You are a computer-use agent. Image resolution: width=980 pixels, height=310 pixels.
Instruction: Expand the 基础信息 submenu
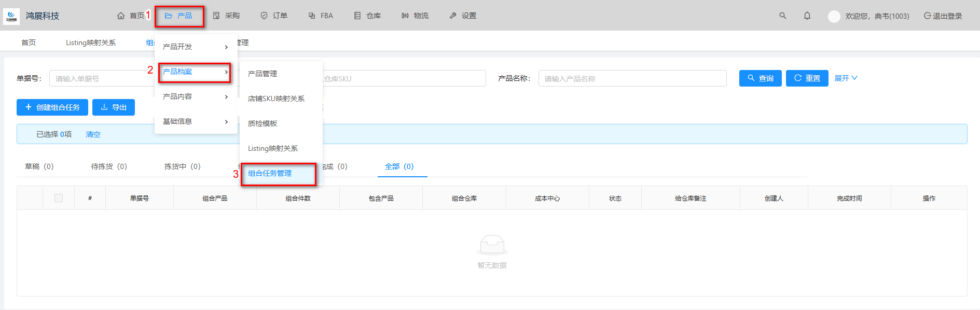196,121
